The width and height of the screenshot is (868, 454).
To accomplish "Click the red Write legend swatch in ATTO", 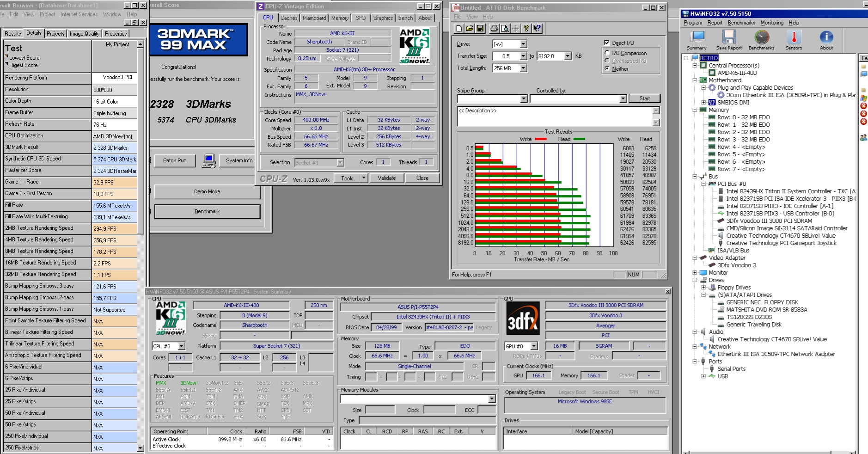I will [540, 139].
